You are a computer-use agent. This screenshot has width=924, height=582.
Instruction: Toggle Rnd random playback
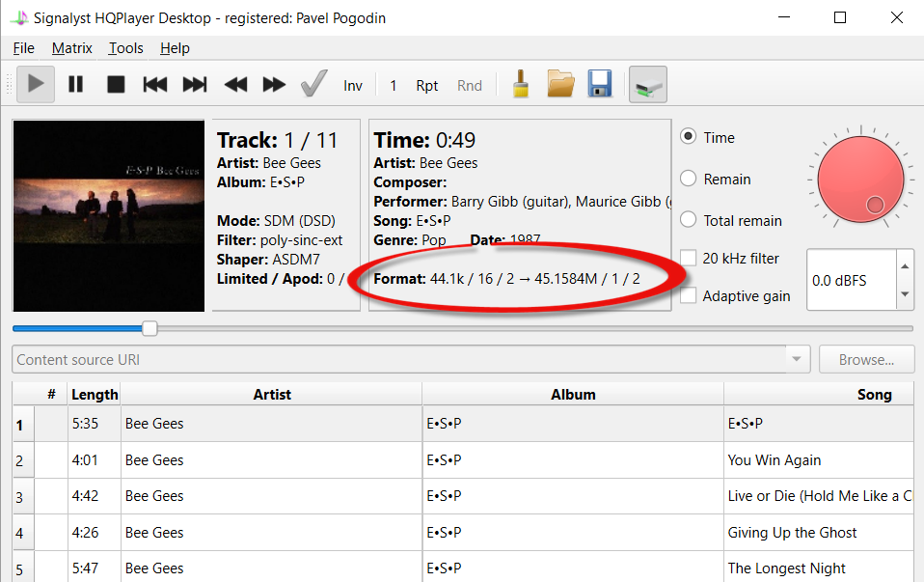470,86
